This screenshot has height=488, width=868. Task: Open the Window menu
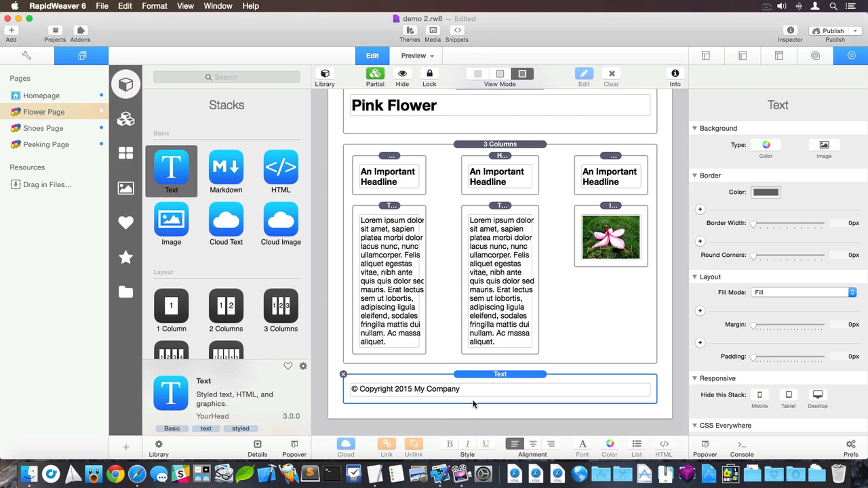218,6
